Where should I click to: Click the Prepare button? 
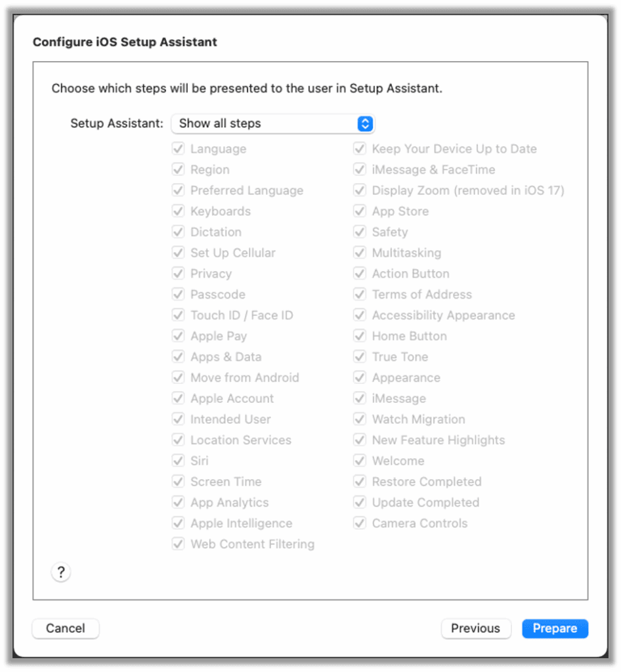pyautogui.click(x=555, y=628)
